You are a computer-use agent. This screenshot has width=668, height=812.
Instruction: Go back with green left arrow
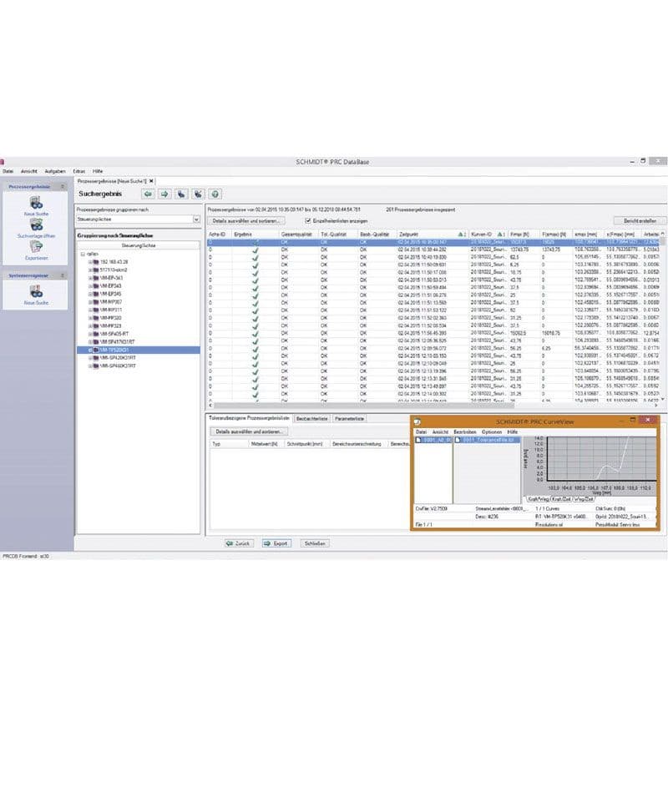149,194
